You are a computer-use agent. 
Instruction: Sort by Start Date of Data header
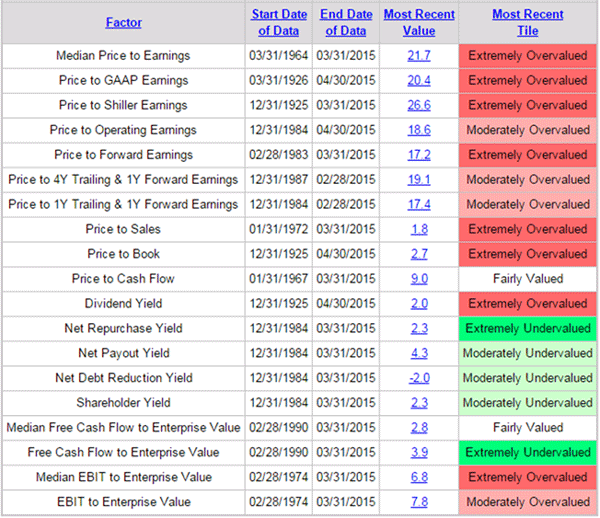click(278, 22)
